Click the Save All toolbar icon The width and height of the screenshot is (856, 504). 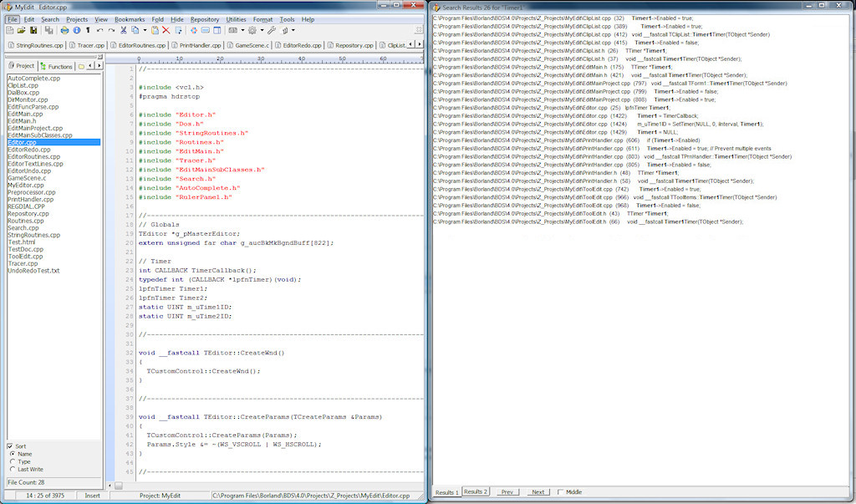[48, 31]
